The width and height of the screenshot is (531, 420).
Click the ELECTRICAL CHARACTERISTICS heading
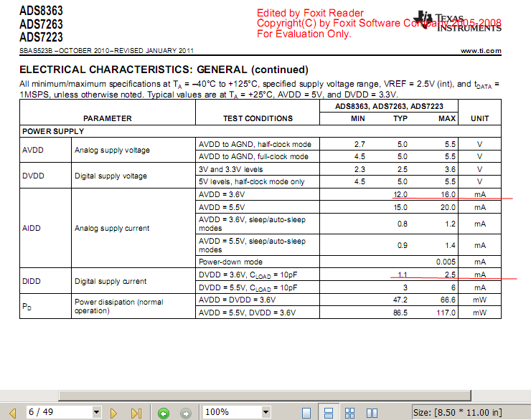(164, 70)
